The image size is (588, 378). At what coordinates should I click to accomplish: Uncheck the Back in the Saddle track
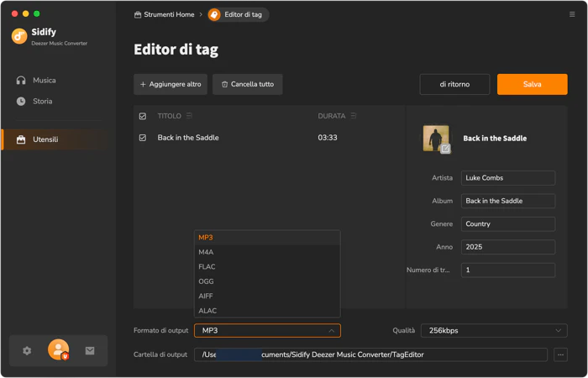[143, 138]
